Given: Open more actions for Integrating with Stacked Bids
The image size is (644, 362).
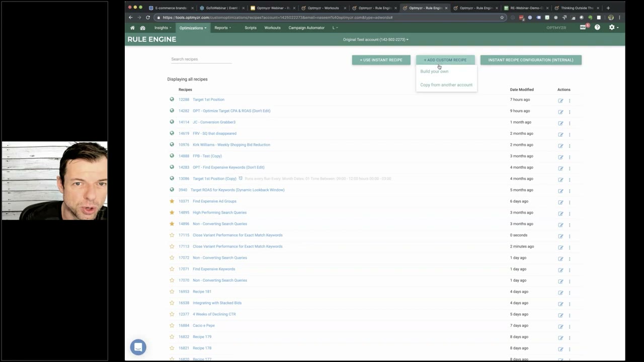Looking at the screenshot, I should point(570,304).
